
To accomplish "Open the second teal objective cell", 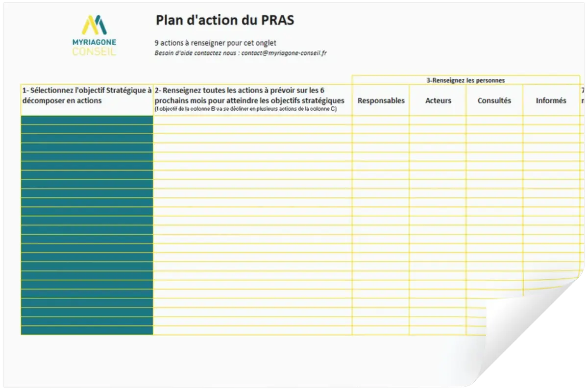I will click(87, 129).
